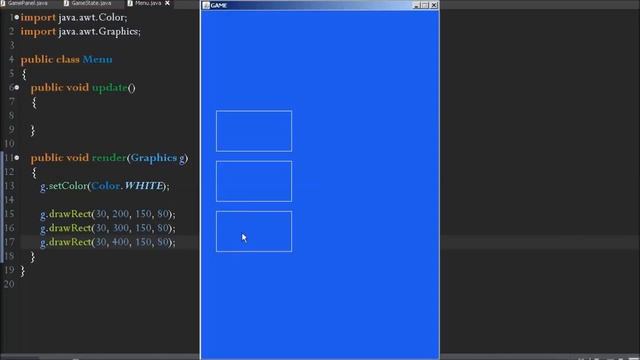Click the 'render' method name
Viewport: 640px width, 360px height.
pyautogui.click(x=109, y=158)
